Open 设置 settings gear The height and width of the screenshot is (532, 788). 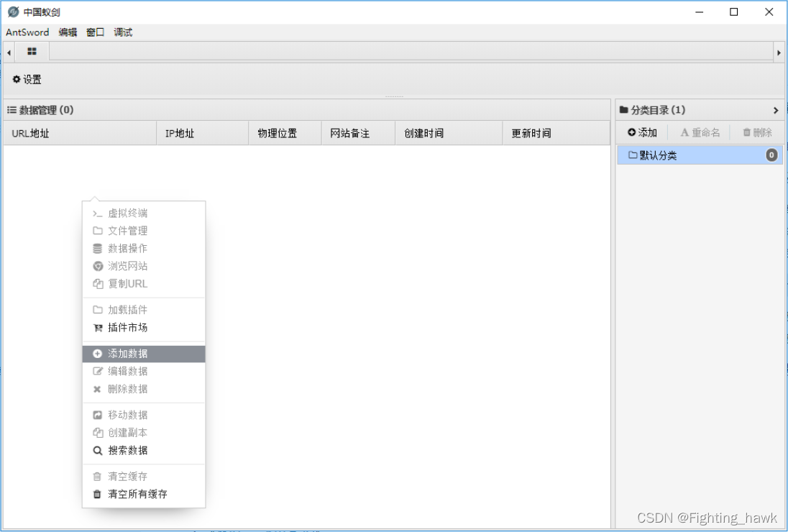(27, 79)
